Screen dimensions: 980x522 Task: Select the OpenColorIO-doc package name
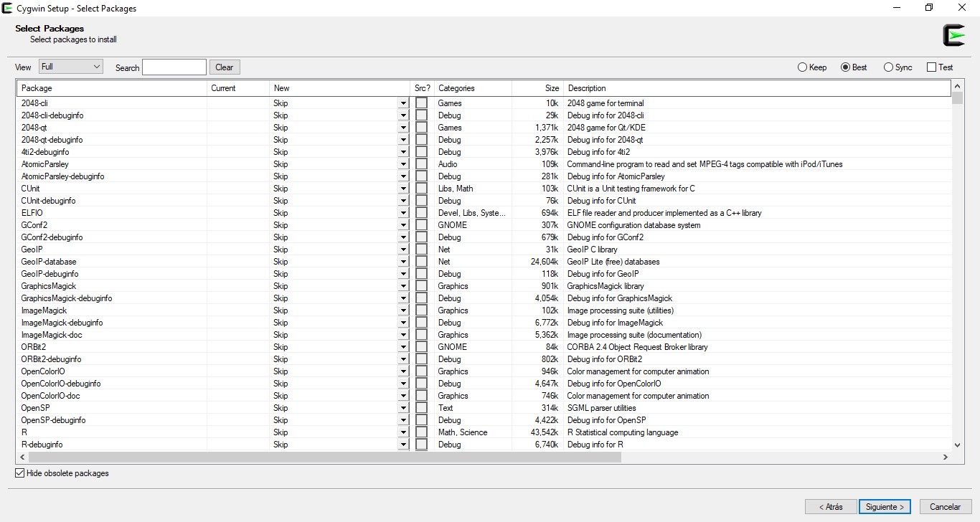(x=50, y=396)
